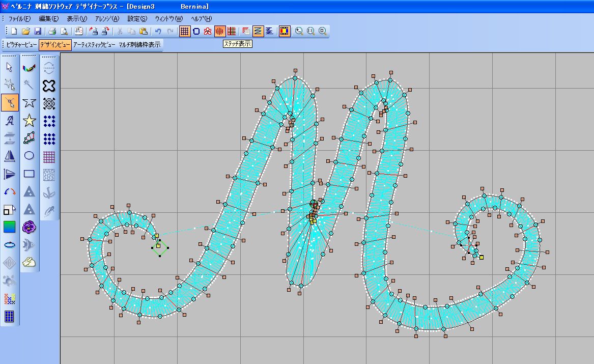
Task: Open the 表示(V) menu
Action: tap(76, 18)
